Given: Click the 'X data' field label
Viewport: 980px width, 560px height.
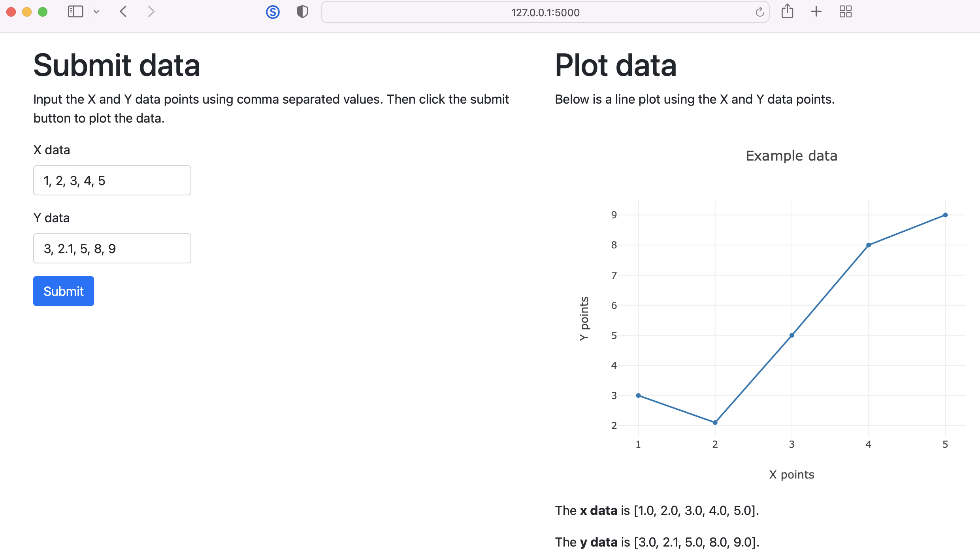Looking at the screenshot, I should click(52, 150).
